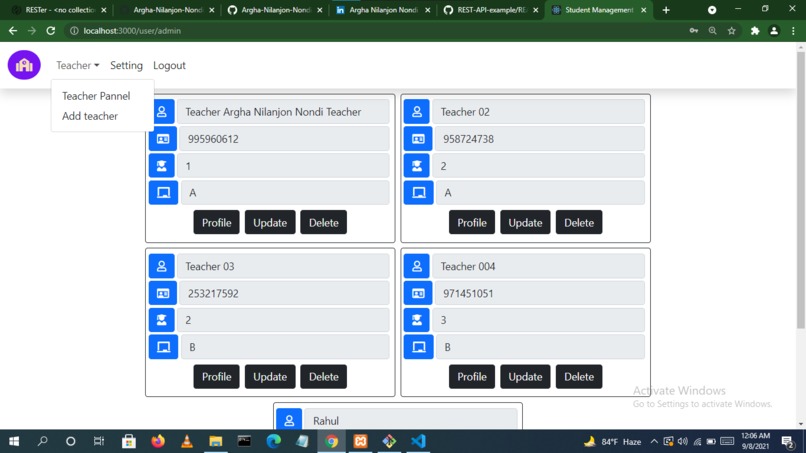Open the taskbar notification center
Image resolution: width=806 pixels, height=453 pixels.
click(x=787, y=441)
